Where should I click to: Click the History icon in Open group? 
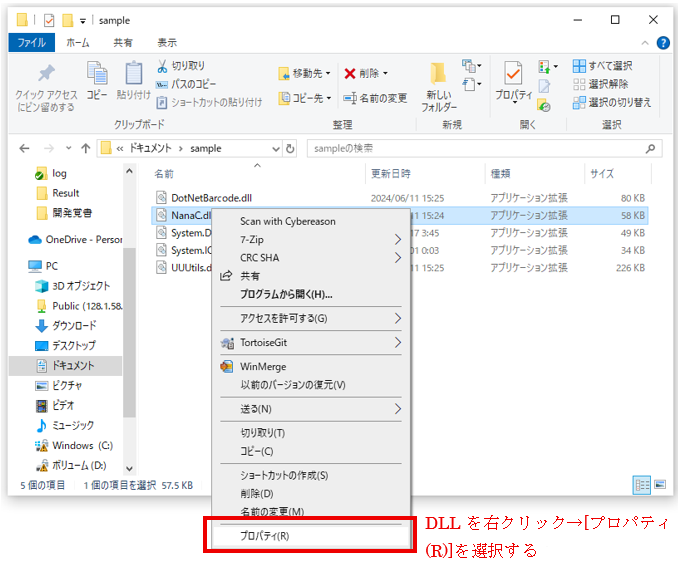click(544, 105)
